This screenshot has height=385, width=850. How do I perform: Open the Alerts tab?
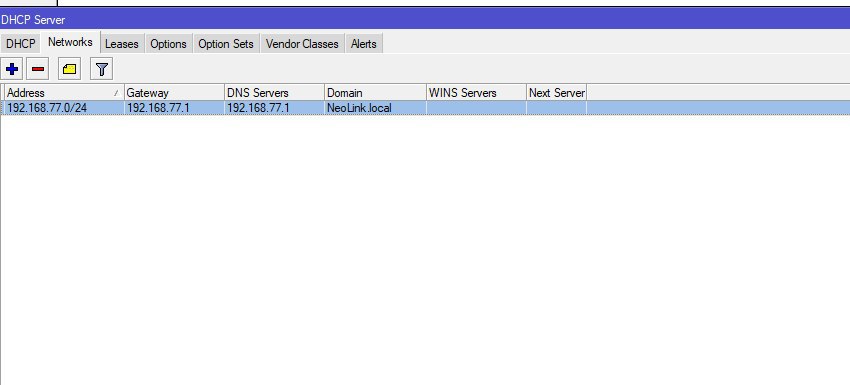click(x=363, y=44)
